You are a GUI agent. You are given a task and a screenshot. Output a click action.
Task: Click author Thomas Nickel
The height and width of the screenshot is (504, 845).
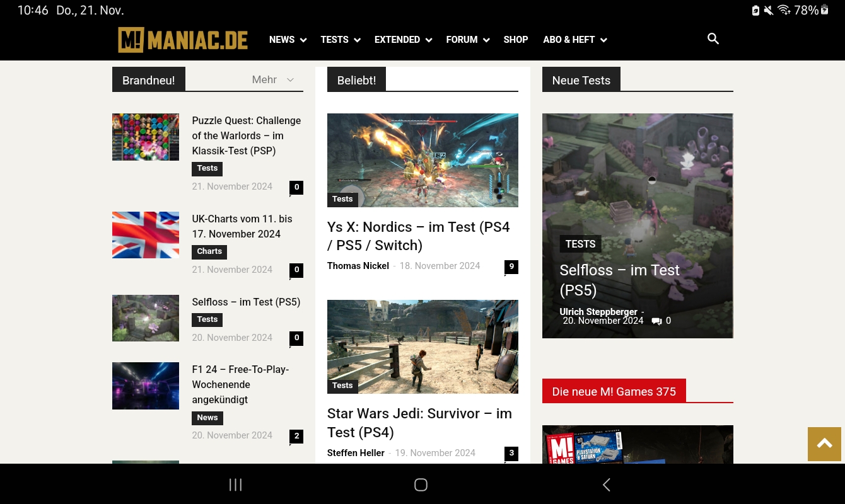tap(358, 266)
